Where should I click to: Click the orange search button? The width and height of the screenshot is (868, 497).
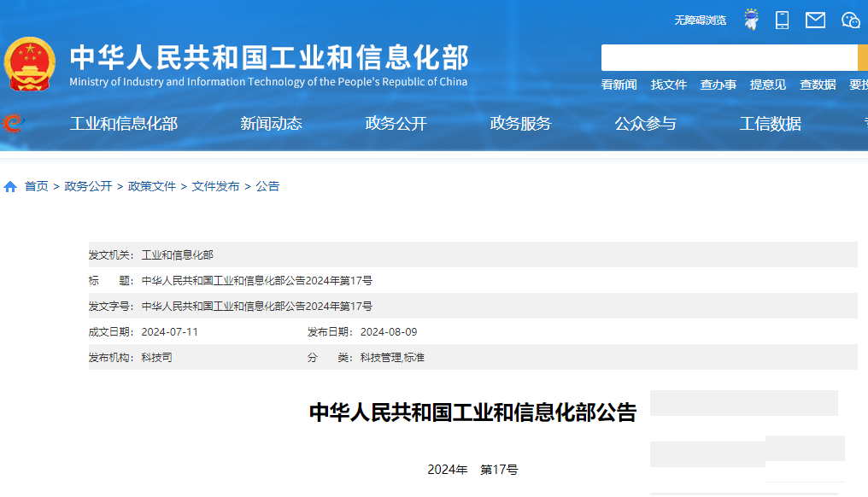864,57
